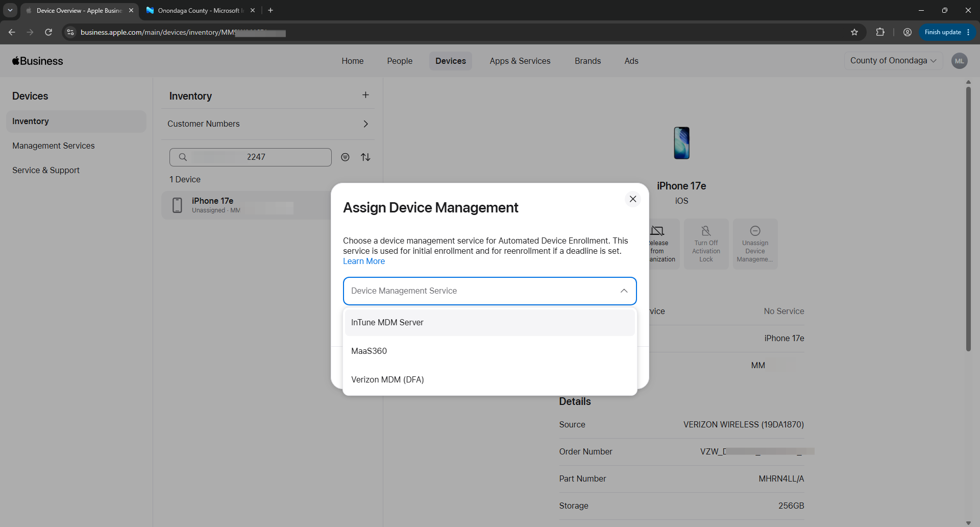Go back in browser history
Image resolution: width=980 pixels, height=527 pixels.
[x=12, y=32]
